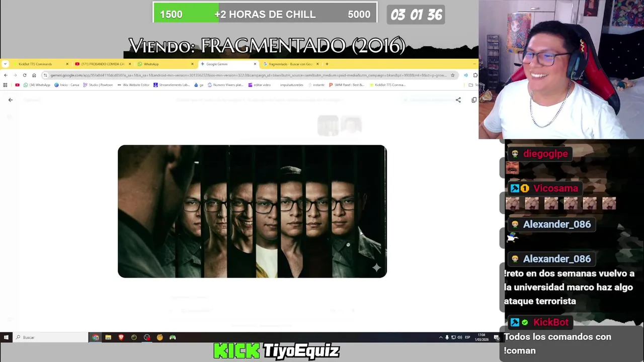Viewport: 644px width, 362px height.
Task: Click the generated multi-face image
Action: [x=252, y=211]
